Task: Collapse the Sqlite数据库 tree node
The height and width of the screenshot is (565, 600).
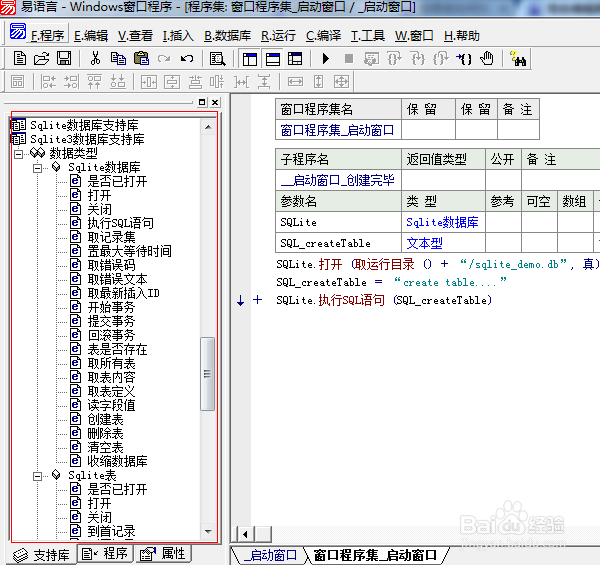Action: coord(37,168)
